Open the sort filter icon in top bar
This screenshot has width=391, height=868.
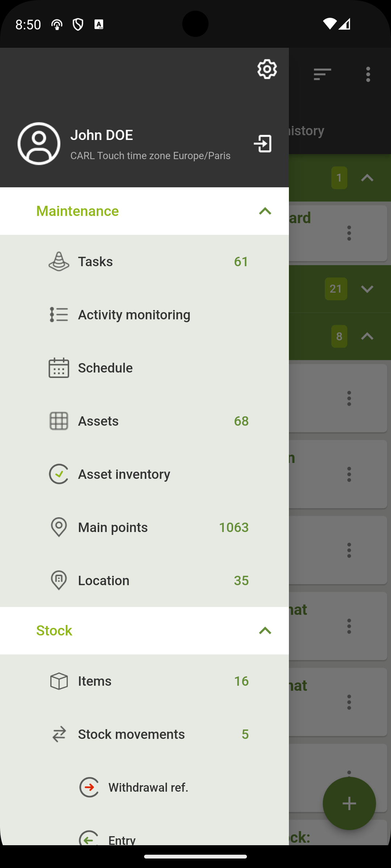coord(323,75)
